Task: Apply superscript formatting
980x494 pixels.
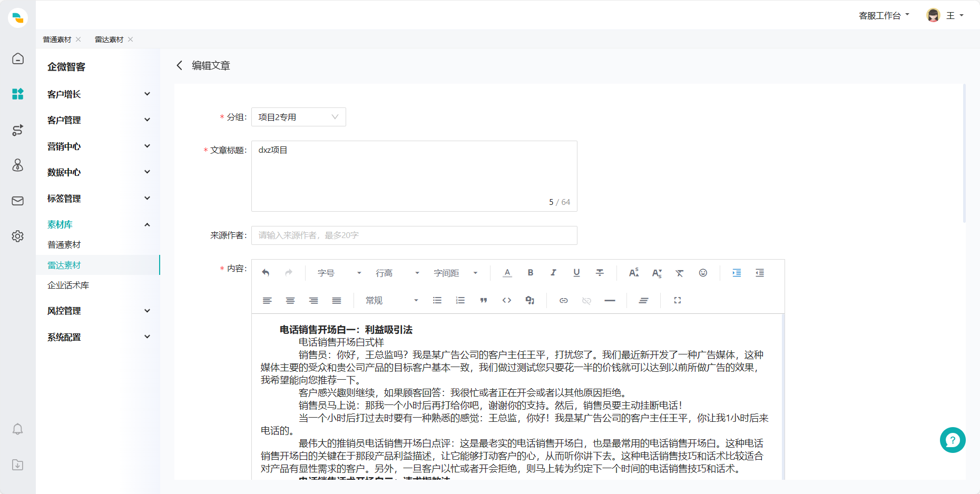Action: (634, 273)
